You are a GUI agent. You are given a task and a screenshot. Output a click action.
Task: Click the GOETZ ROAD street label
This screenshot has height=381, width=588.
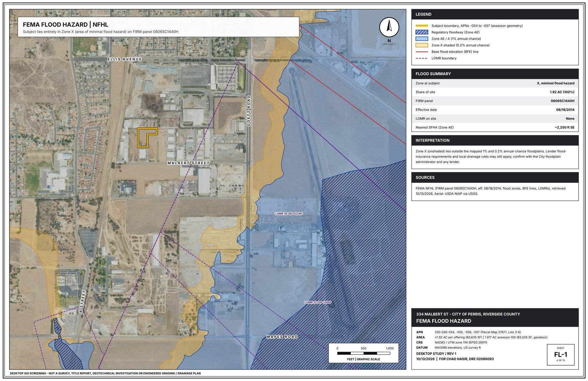pos(249,111)
